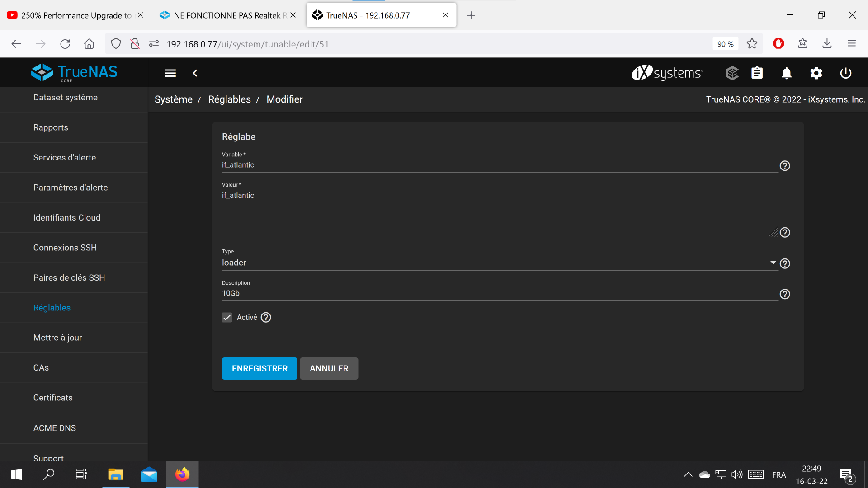Open the TrueCommand status icon

point(732,73)
